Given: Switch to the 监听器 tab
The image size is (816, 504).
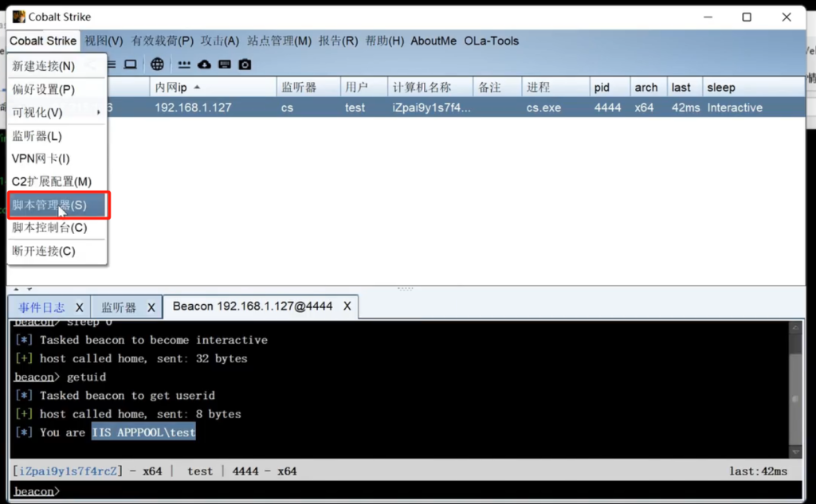Looking at the screenshot, I should pyautogui.click(x=119, y=307).
